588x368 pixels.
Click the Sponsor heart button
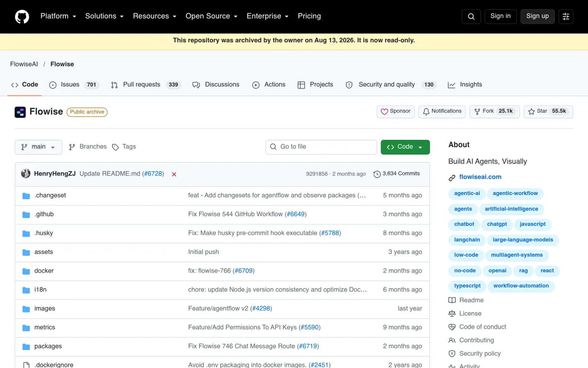click(396, 112)
